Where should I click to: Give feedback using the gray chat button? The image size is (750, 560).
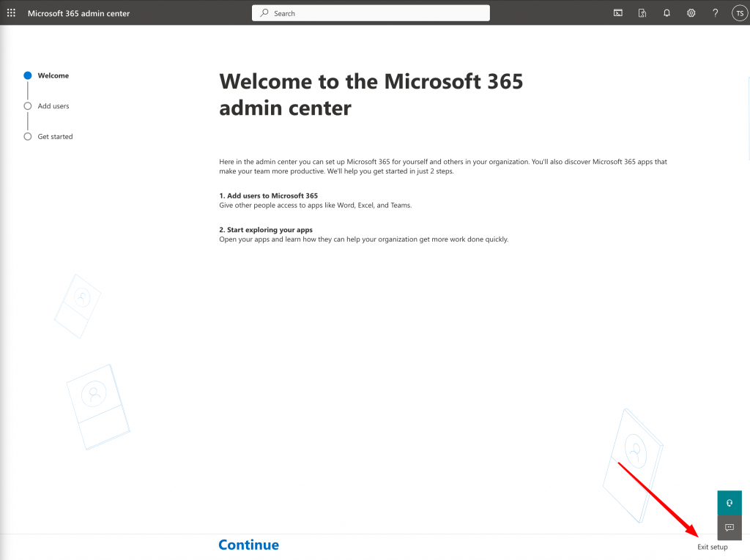click(729, 527)
